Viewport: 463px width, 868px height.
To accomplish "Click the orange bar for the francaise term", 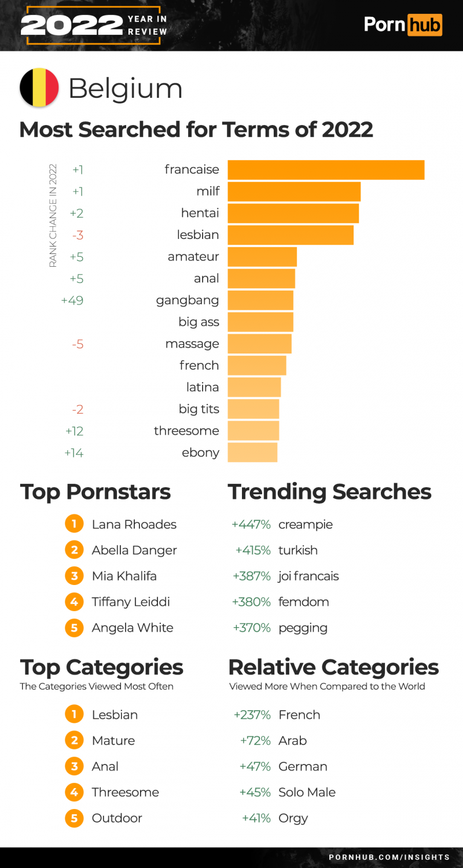I will pyautogui.click(x=326, y=170).
